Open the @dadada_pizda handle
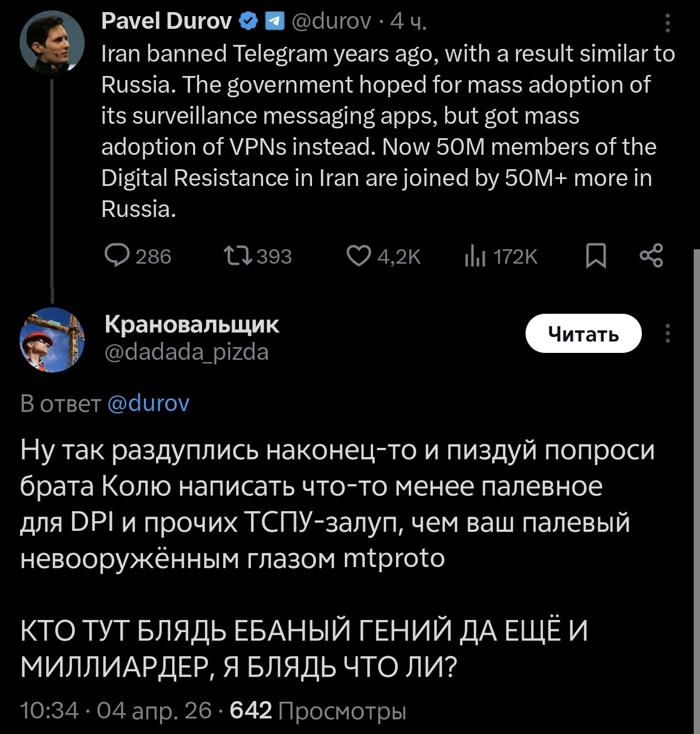 (187, 352)
